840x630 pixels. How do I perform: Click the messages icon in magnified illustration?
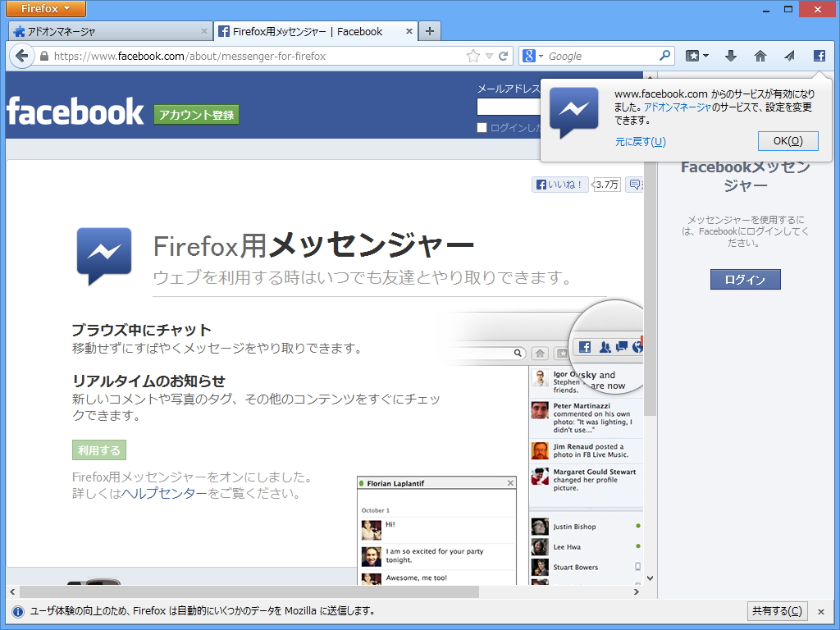622,346
